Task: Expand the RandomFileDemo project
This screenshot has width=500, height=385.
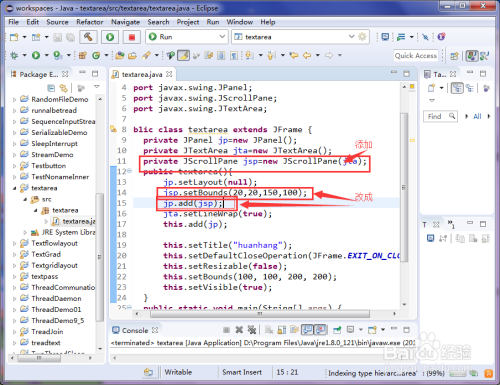Action: 14,99
